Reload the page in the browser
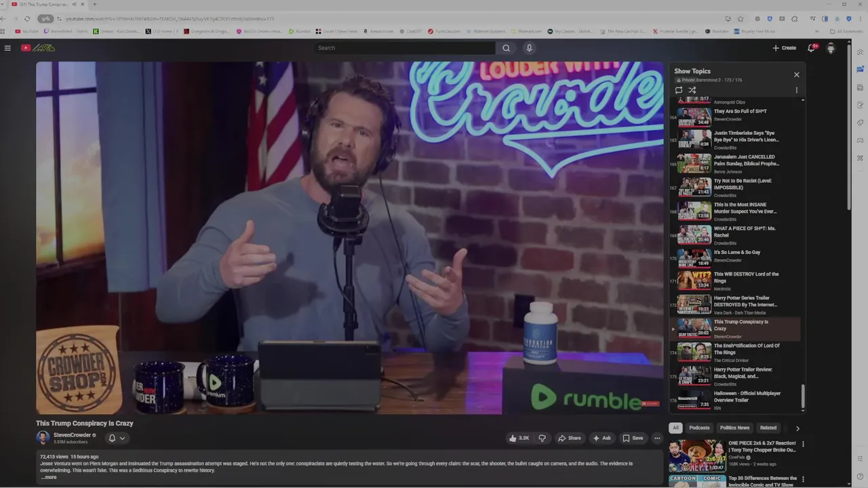Screen dimensions: 868x488 point(27,18)
